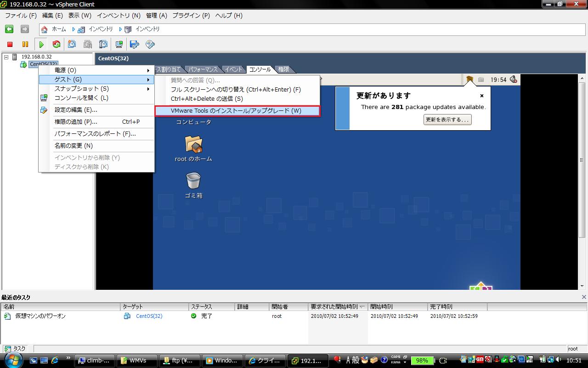Screen dimensions: 588x368
Task: Open 設定の編集 (E)... from context menu
Action: (96, 110)
